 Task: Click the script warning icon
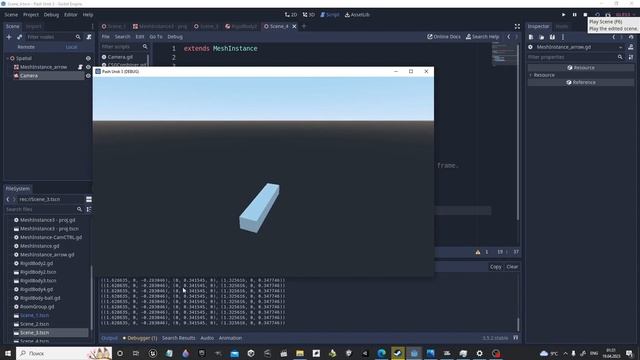coord(478,252)
